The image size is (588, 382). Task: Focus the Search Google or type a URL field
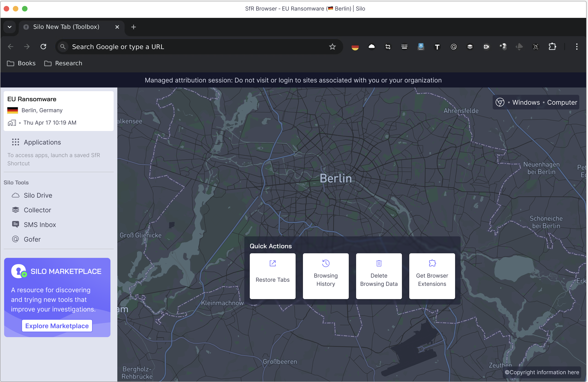199,47
